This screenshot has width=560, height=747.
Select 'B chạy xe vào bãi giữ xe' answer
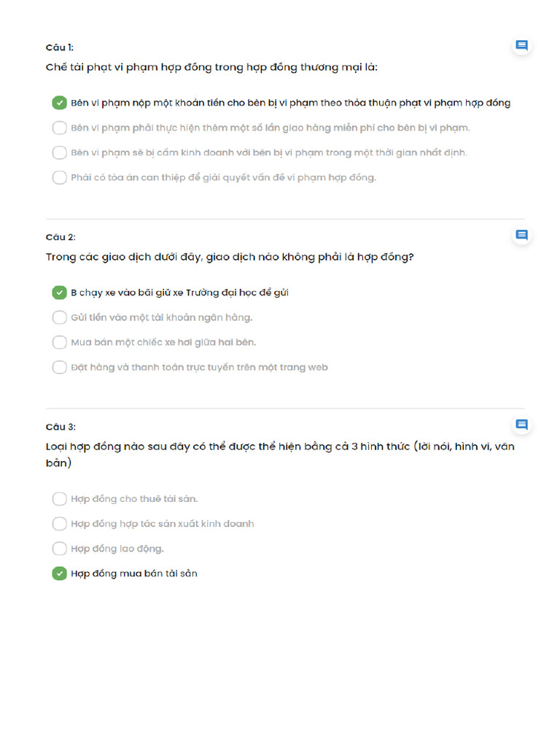click(x=59, y=293)
